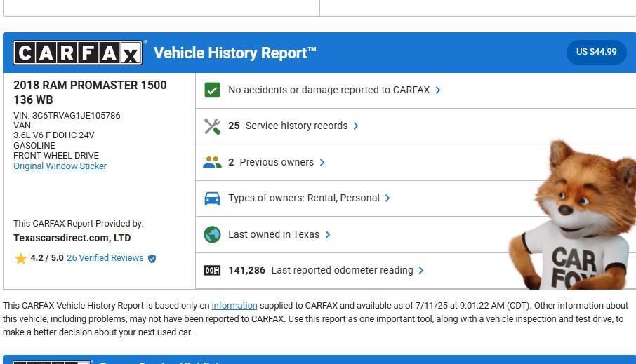Expand the previous owners chevron

pos(322,162)
